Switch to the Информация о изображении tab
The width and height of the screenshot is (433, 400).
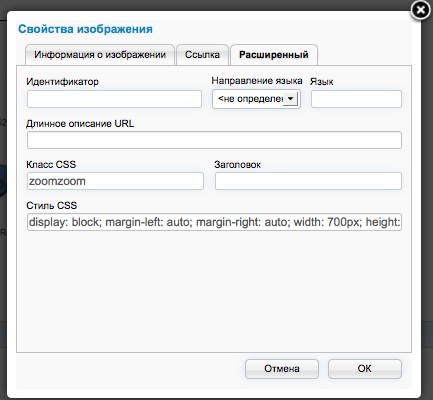click(100, 55)
